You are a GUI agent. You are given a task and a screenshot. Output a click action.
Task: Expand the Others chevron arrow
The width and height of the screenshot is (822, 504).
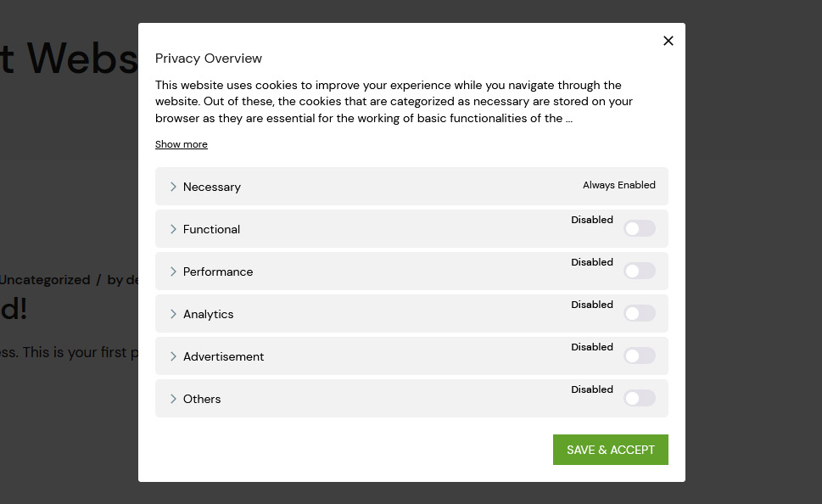173,399
